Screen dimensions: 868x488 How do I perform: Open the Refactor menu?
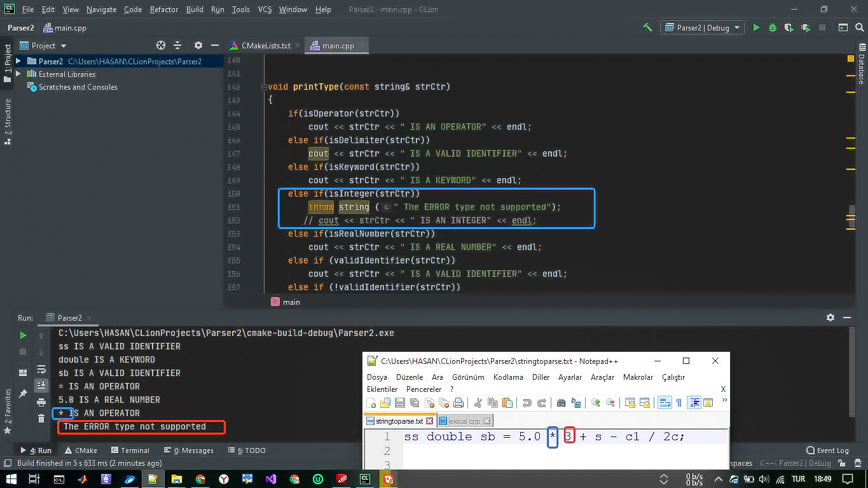click(164, 10)
